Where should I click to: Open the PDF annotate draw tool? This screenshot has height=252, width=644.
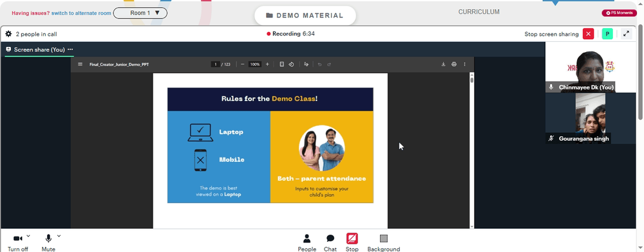click(x=306, y=64)
